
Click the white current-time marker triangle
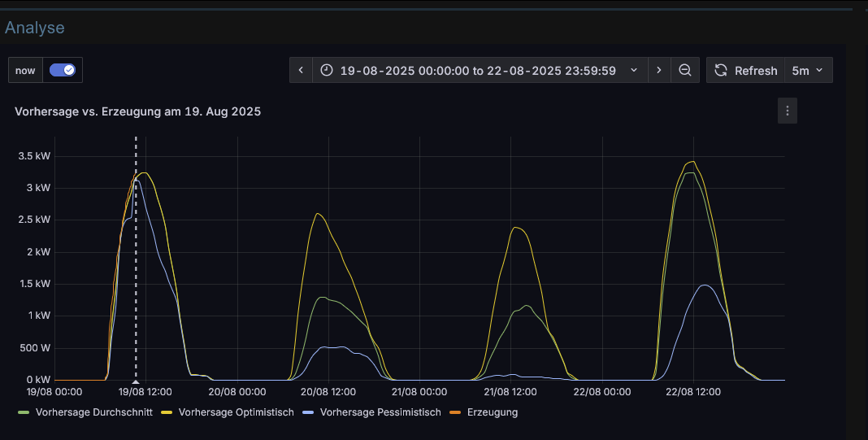(x=136, y=381)
